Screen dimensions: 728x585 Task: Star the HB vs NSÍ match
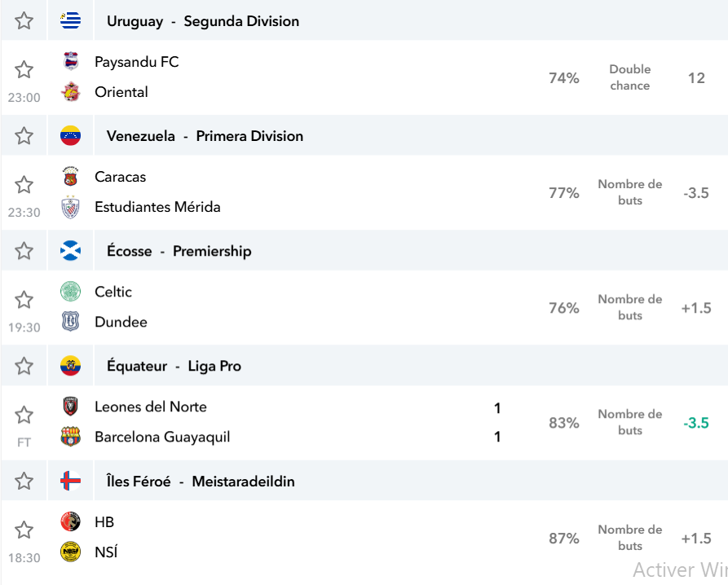[x=24, y=530]
